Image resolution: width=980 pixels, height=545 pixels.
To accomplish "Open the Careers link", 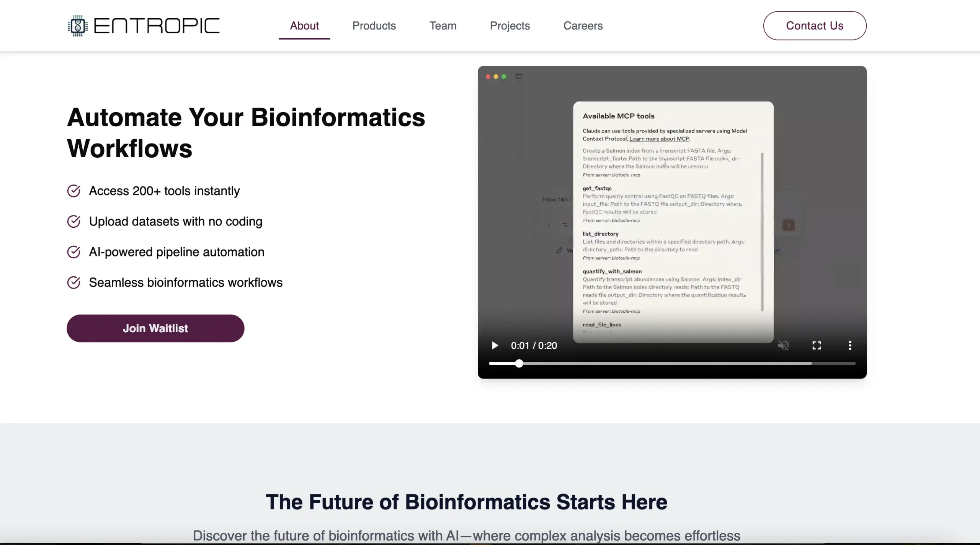I will [583, 26].
